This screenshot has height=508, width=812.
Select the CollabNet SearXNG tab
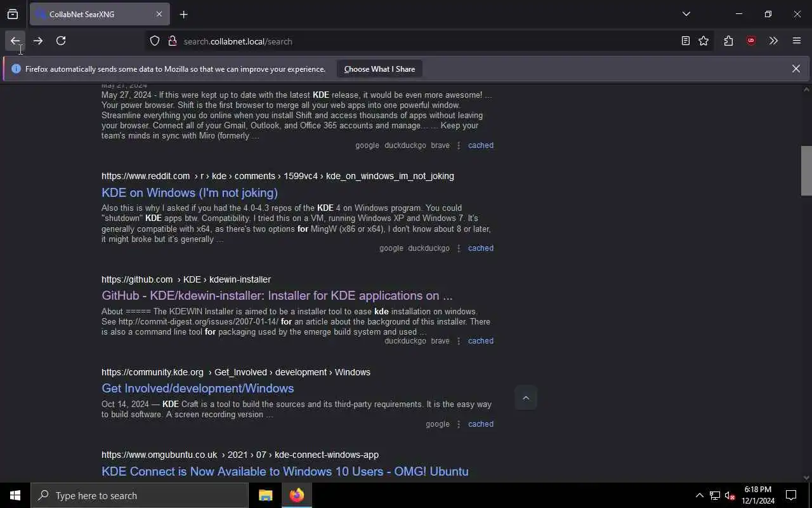point(100,14)
